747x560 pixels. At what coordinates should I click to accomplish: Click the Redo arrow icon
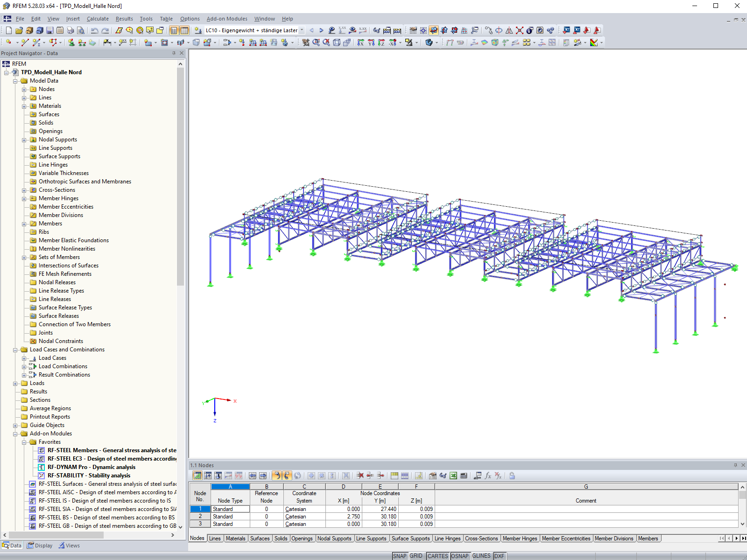click(x=105, y=30)
